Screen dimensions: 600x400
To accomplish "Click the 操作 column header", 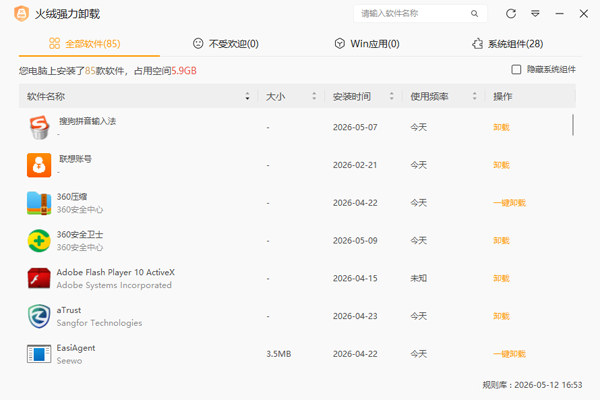I will pos(502,96).
